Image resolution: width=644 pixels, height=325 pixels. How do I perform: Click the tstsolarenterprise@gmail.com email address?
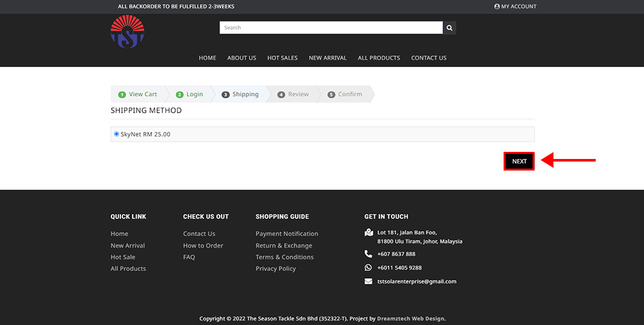point(417,281)
